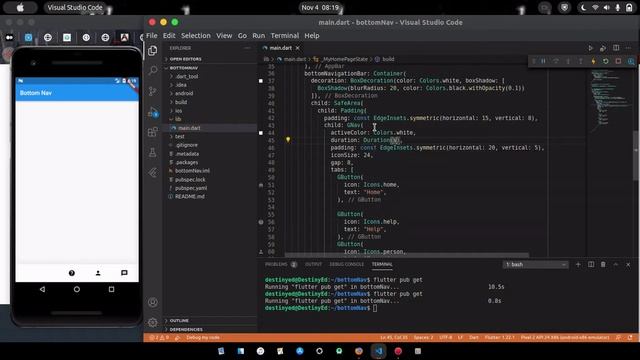Open the Edit menu

tap(169, 36)
